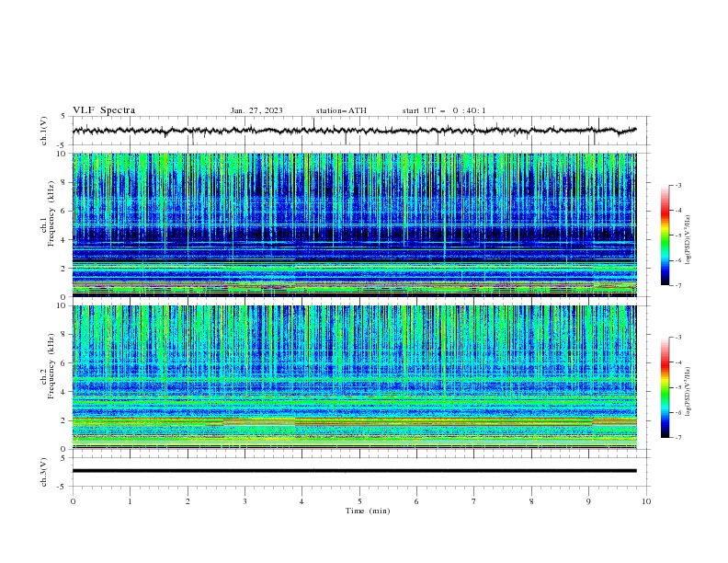
Task: Click the date 'Jan. 27, 2023'
Action: click(x=256, y=110)
